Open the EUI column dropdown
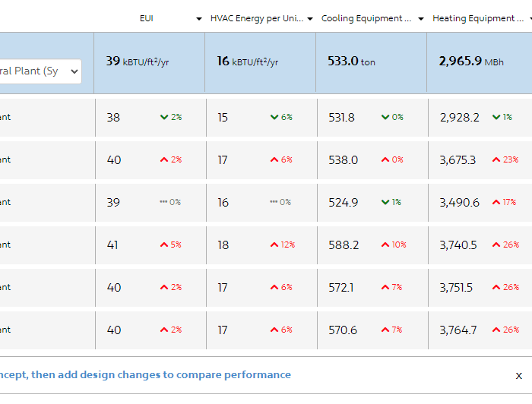Image resolution: width=532 pixels, height=404 pixels. pyautogui.click(x=199, y=19)
